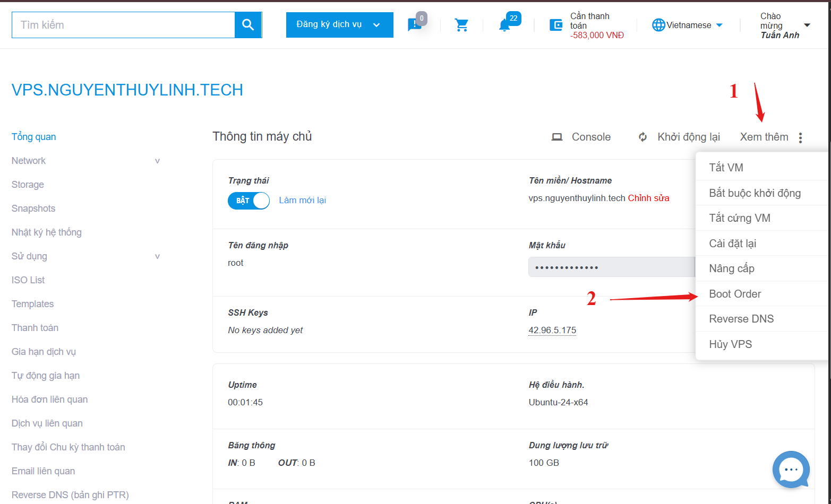The image size is (831, 504).
Task: Click the -583,000 VNĐ balance amount
Action: click(x=597, y=36)
